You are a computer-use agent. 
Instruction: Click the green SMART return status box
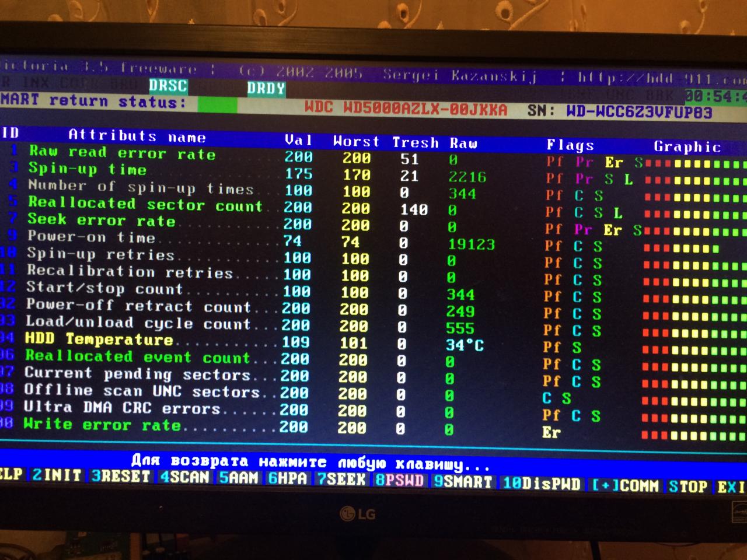(x=218, y=105)
